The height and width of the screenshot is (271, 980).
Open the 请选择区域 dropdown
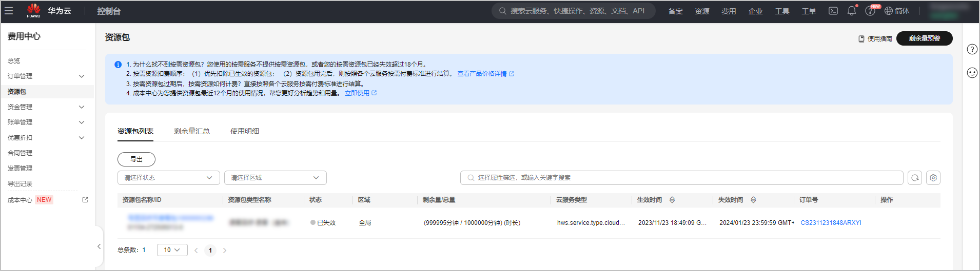click(275, 178)
